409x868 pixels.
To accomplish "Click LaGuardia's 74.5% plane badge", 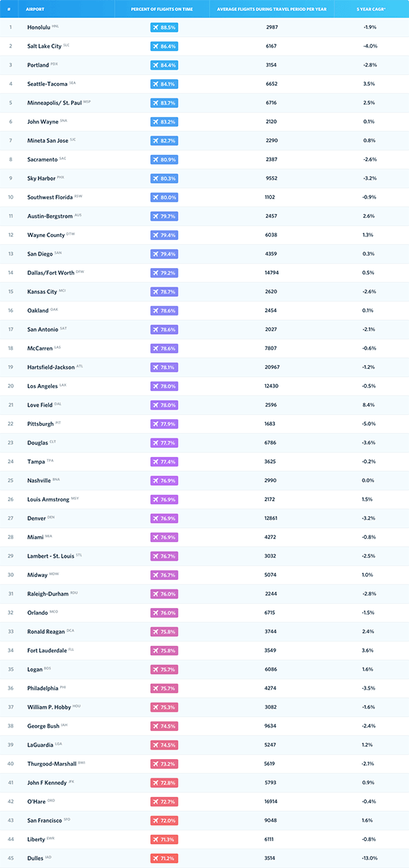I will [x=164, y=745].
